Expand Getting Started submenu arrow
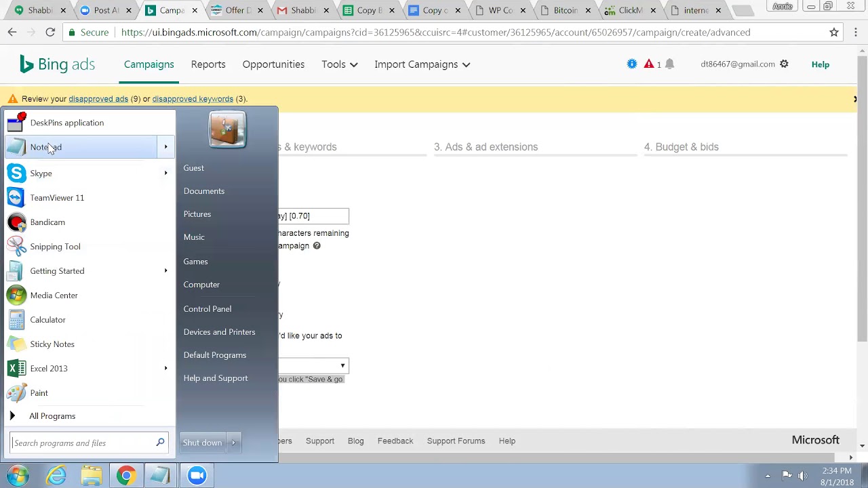 click(x=165, y=271)
